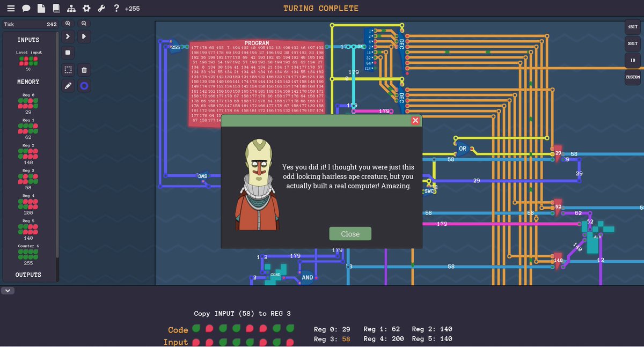
Task: Click the document page icon
Action: point(41,9)
